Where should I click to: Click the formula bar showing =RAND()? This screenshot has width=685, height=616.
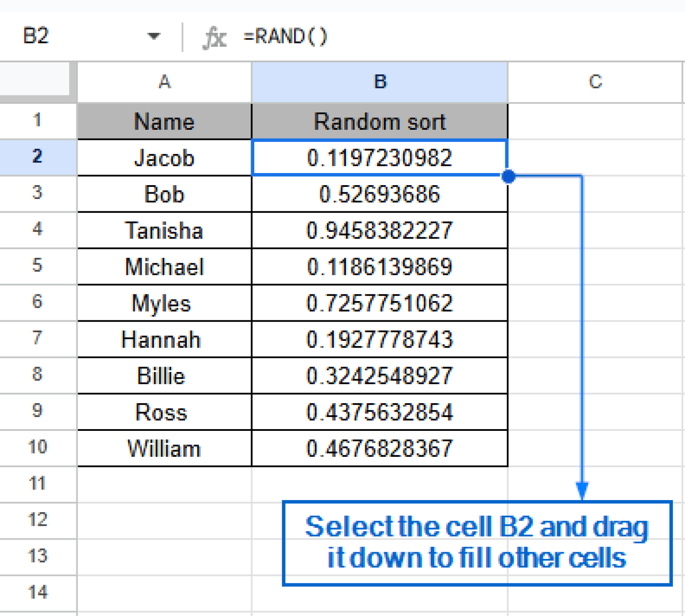coord(285,37)
